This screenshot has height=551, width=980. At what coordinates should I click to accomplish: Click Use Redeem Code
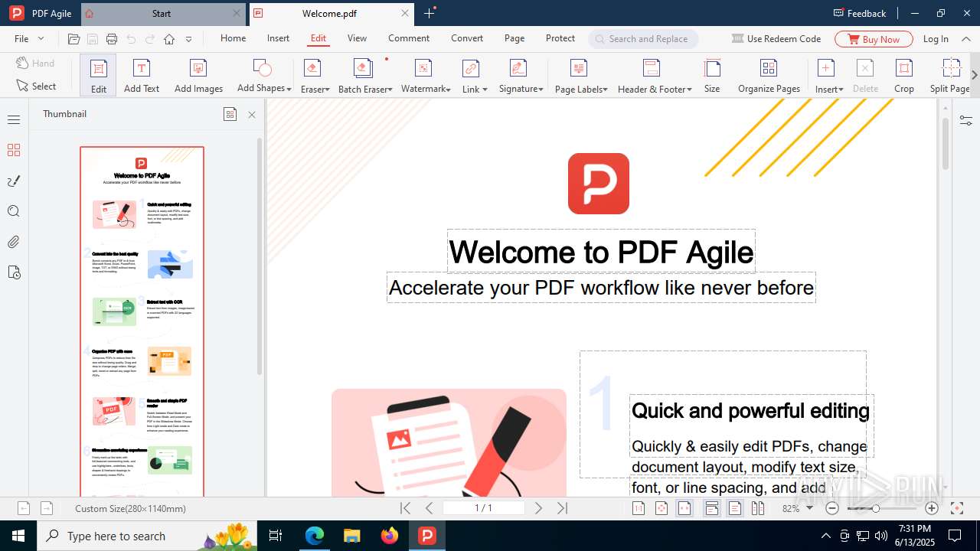[x=776, y=39]
